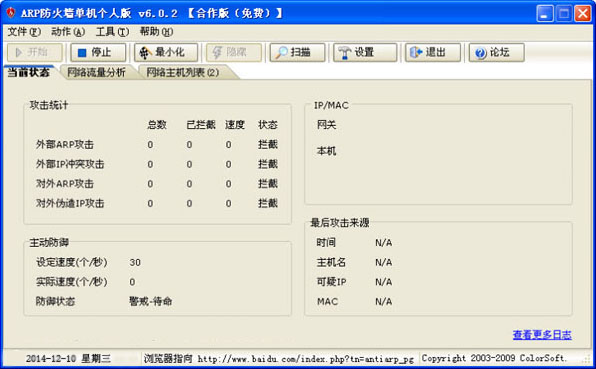Click the N/A value beside 时间

[384, 243]
